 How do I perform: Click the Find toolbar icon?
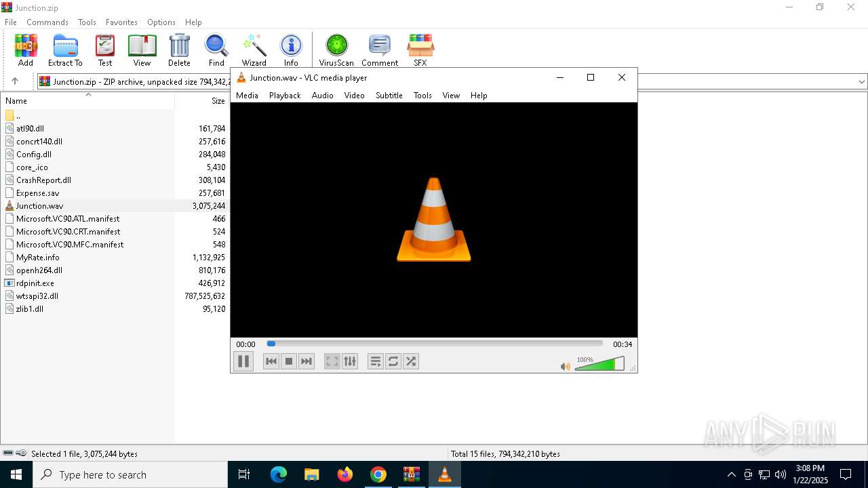tap(216, 51)
